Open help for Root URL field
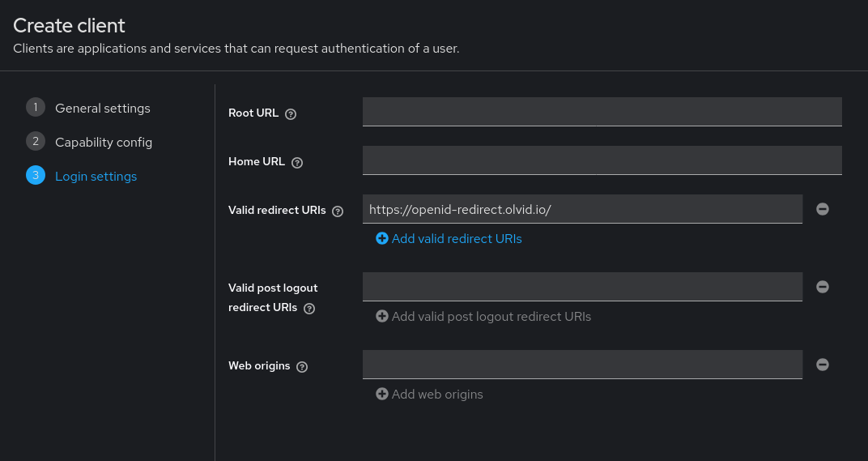This screenshot has width=868, height=461. [291, 114]
